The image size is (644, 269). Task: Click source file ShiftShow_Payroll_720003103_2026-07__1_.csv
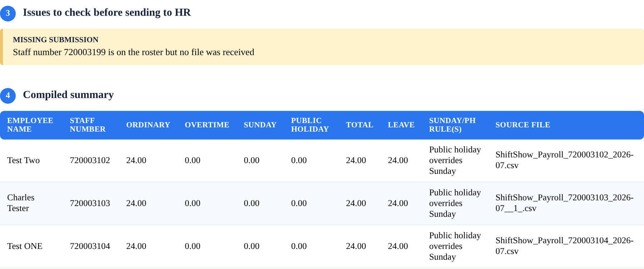564,203
